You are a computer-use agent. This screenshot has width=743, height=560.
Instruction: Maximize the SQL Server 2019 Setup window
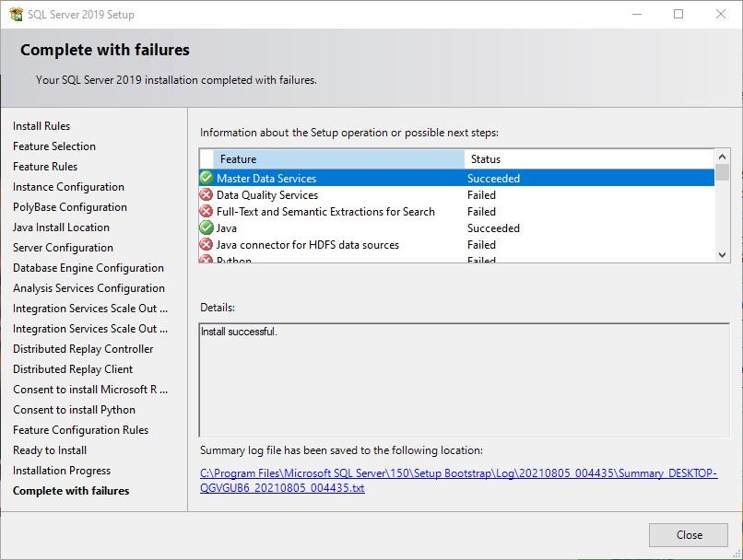[x=678, y=14]
